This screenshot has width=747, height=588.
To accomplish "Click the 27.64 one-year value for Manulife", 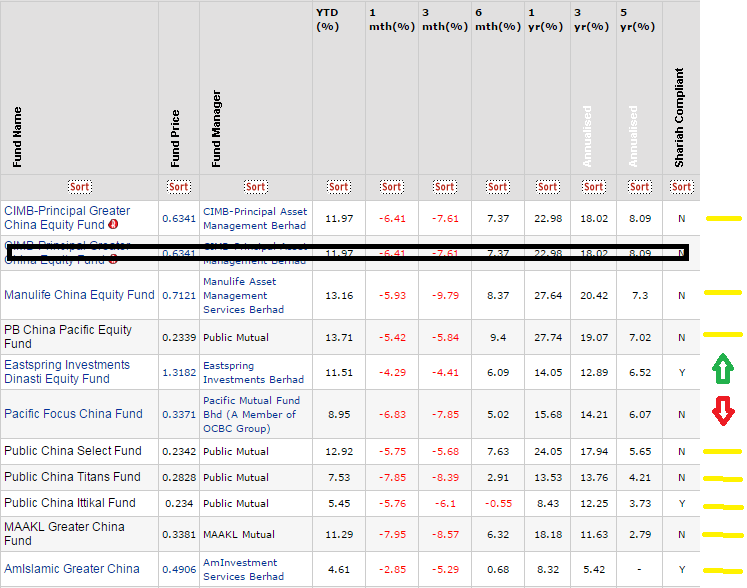I will coord(548,295).
